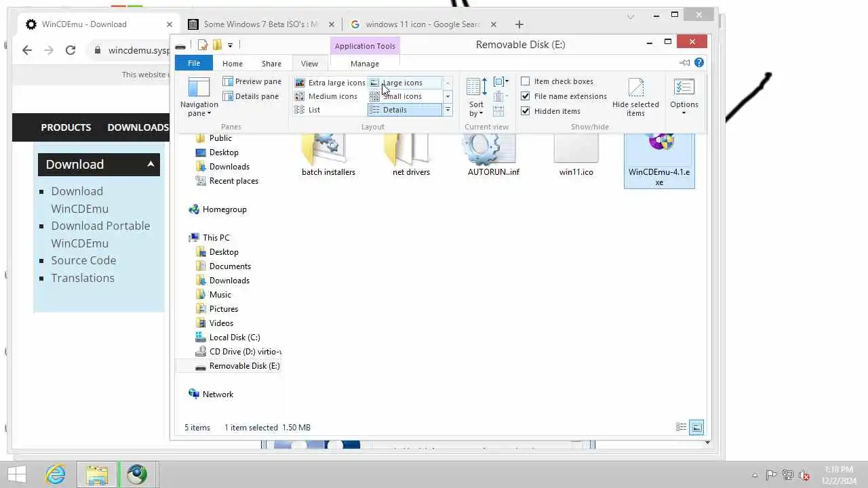Switch to the Home ribbon tab
Image resolution: width=868 pixels, height=488 pixels.
233,64
